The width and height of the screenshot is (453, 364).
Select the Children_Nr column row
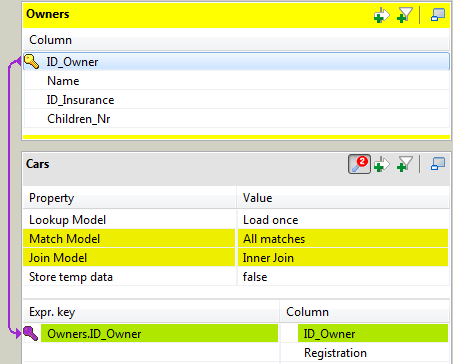click(x=236, y=119)
